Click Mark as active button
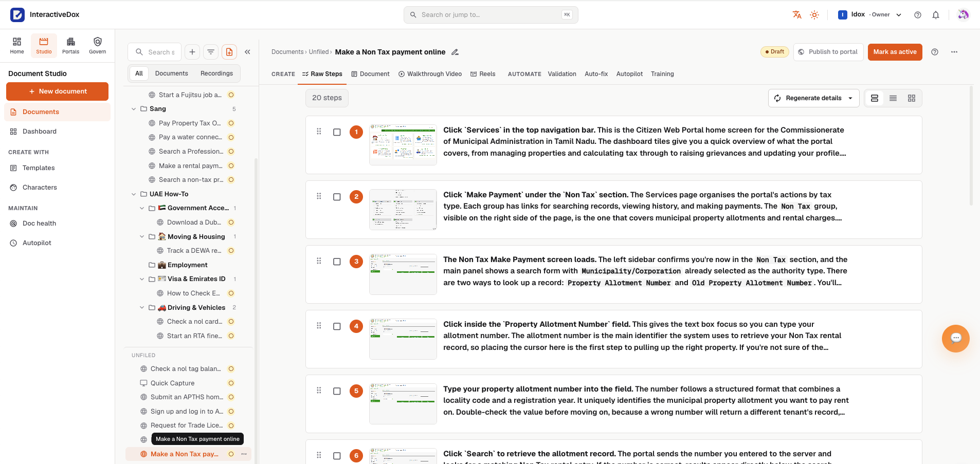This screenshot has width=980, height=464. coord(895,52)
